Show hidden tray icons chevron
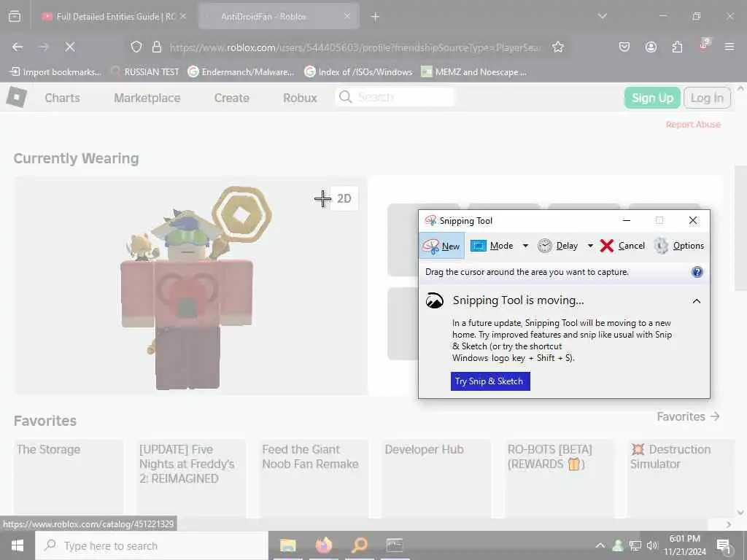 (600, 545)
